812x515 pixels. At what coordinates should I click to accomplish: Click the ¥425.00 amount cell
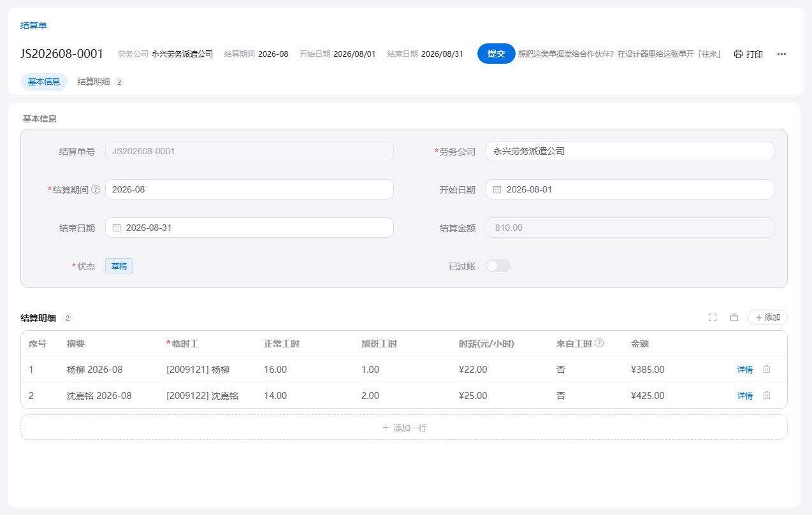click(x=648, y=396)
